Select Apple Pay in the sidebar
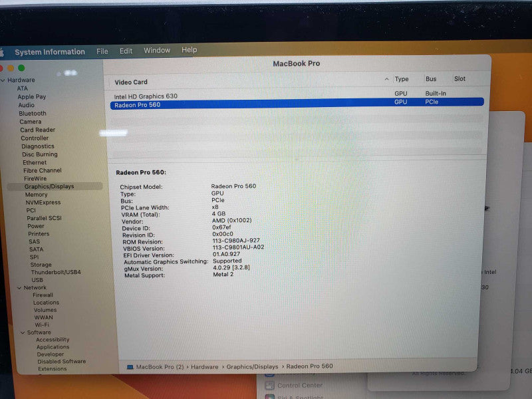The width and height of the screenshot is (532, 399). (x=31, y=96)
